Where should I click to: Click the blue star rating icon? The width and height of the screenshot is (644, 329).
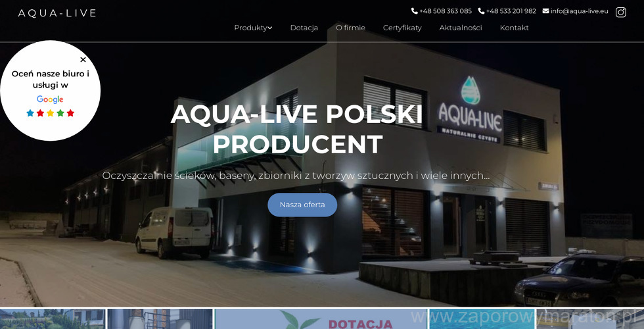tap(30, 113)
